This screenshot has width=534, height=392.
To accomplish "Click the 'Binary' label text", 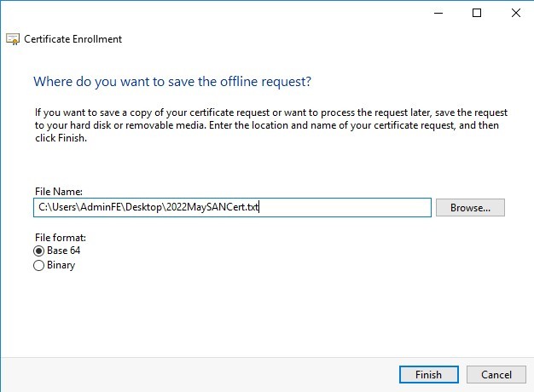I will click(61, 266).
